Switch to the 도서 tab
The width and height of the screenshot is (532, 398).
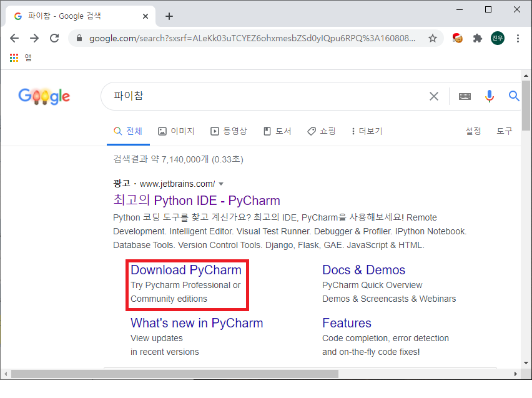coord(277,131)
